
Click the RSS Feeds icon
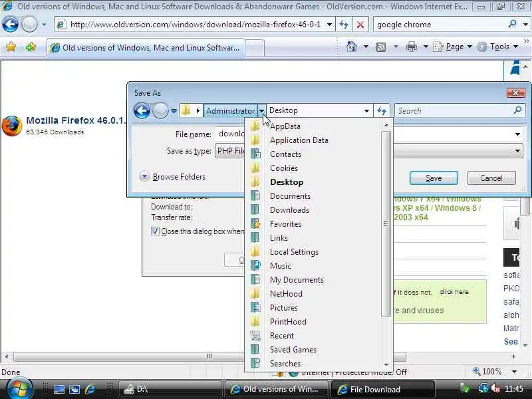pos(381,47)
